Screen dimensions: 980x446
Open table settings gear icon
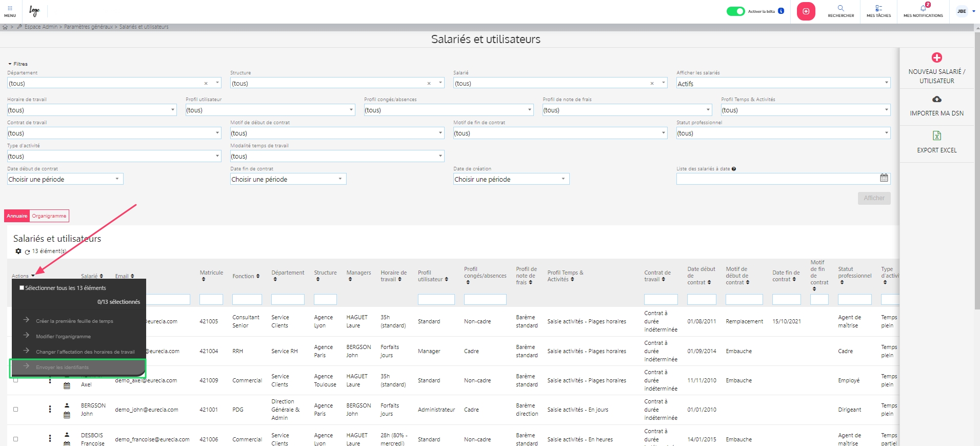[x=18, y=251]
